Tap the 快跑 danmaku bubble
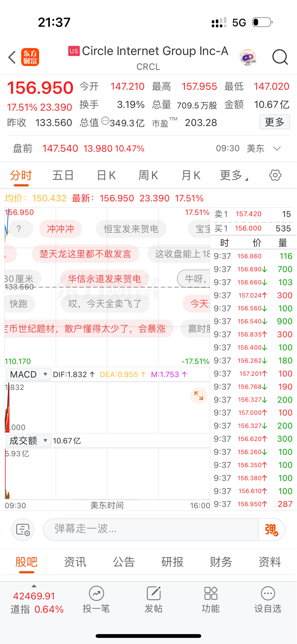This screenshot has height=644, width=297. coord(19,304)
